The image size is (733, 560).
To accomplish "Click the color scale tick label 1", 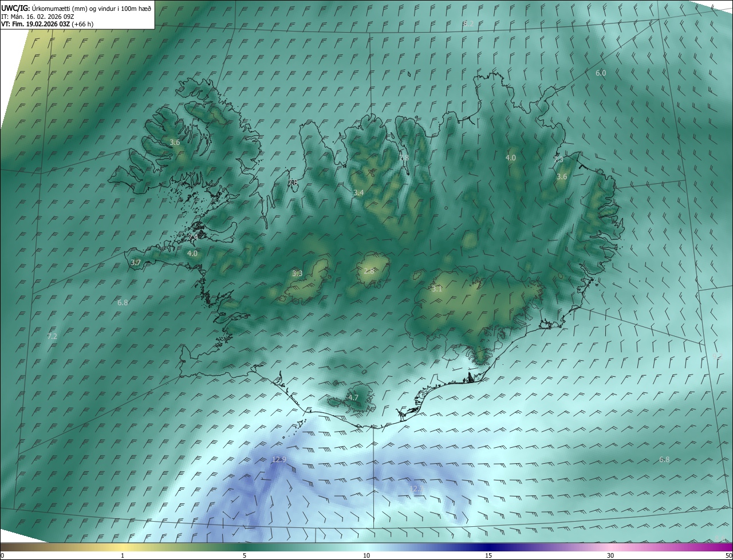I will coord(123,555).
